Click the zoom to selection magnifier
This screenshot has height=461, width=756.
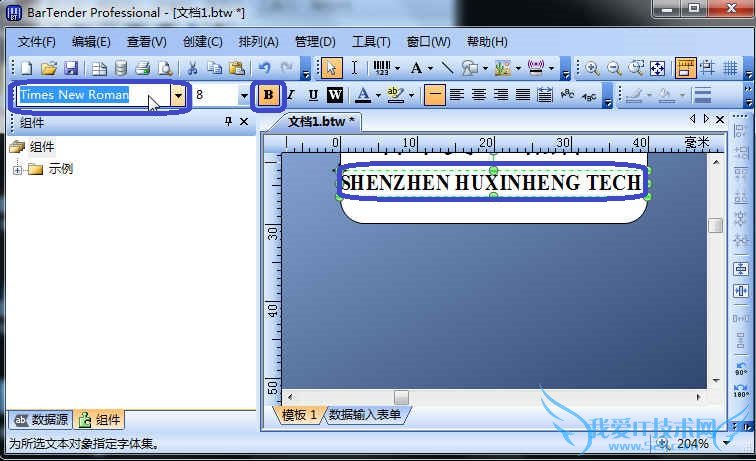coord(636,68)
